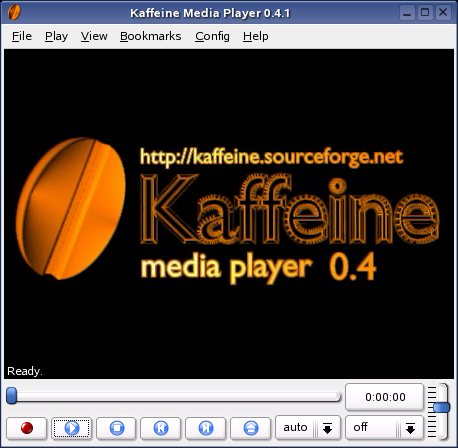The height and width of the screenshot is (448, 458).
Task: Open the File menu
Action: click(x=22, y=36)
